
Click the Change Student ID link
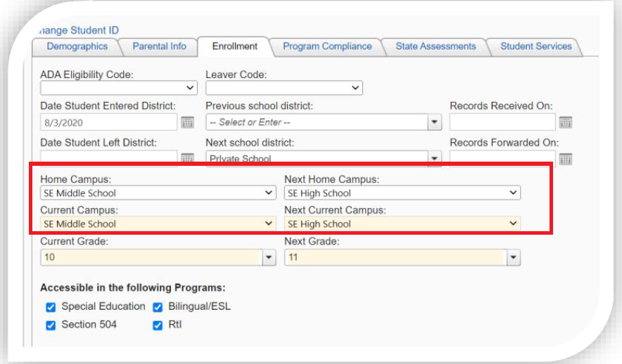(80, 30)
